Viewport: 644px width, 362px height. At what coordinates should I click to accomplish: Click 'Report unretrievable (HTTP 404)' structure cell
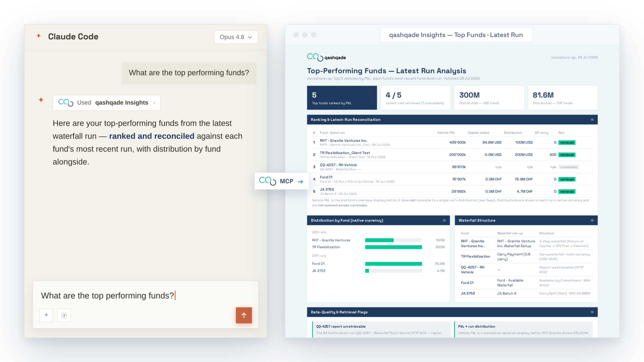pos(561,270)
